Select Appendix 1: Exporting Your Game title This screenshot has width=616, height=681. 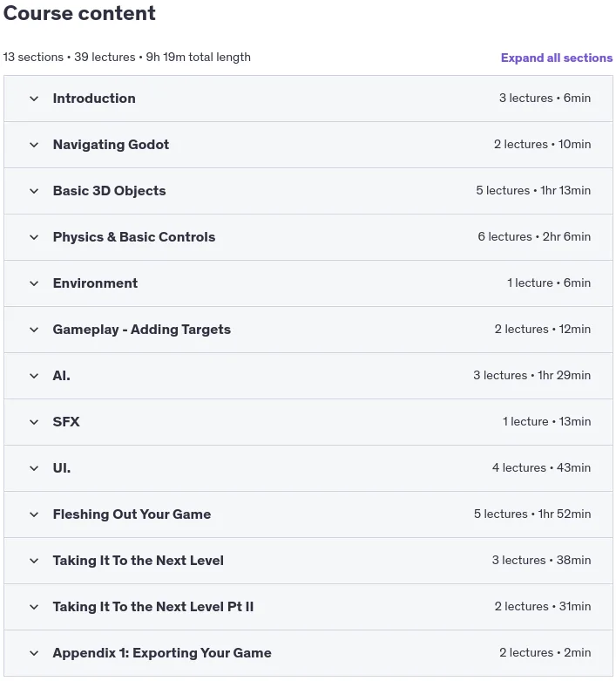coord(162,653)
